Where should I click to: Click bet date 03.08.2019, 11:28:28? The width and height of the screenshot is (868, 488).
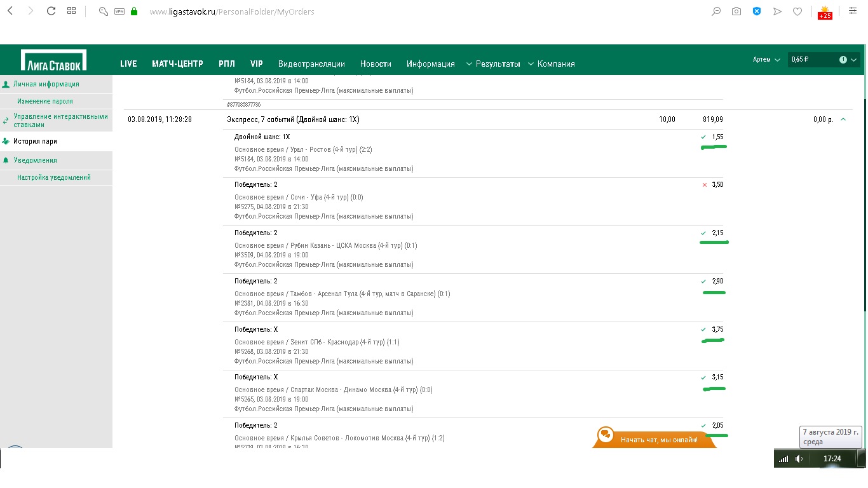point(159,119)
